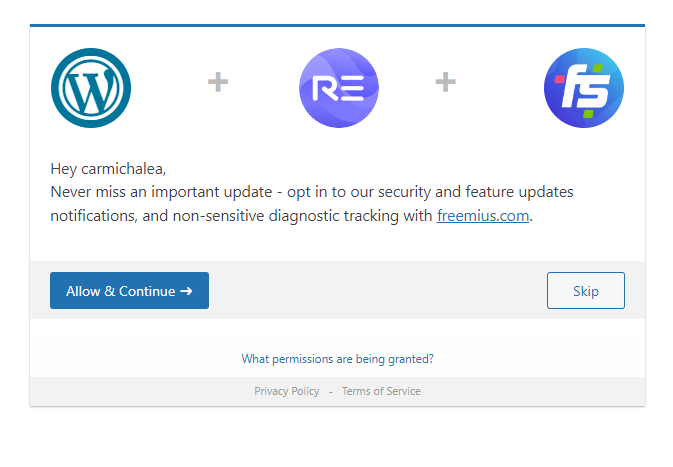This screenshot has width=673, height=467.
Task: Click the WordPress logo icon
Action: 91,88
